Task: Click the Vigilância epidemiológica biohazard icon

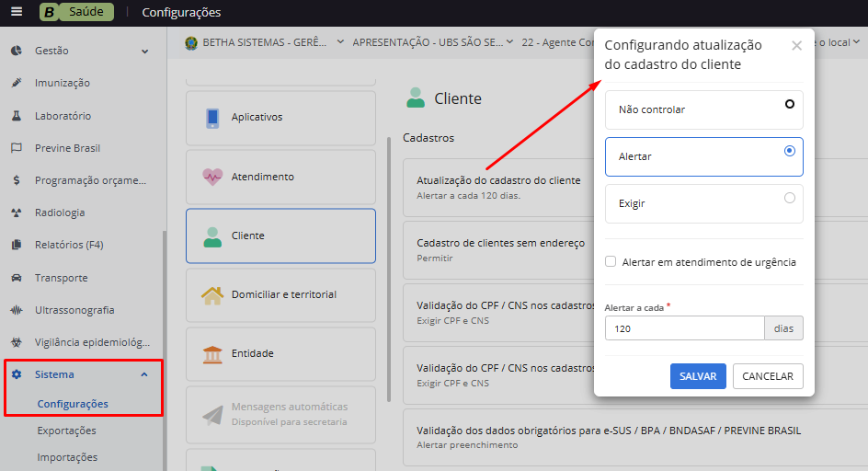Action: tap(17, 342)
